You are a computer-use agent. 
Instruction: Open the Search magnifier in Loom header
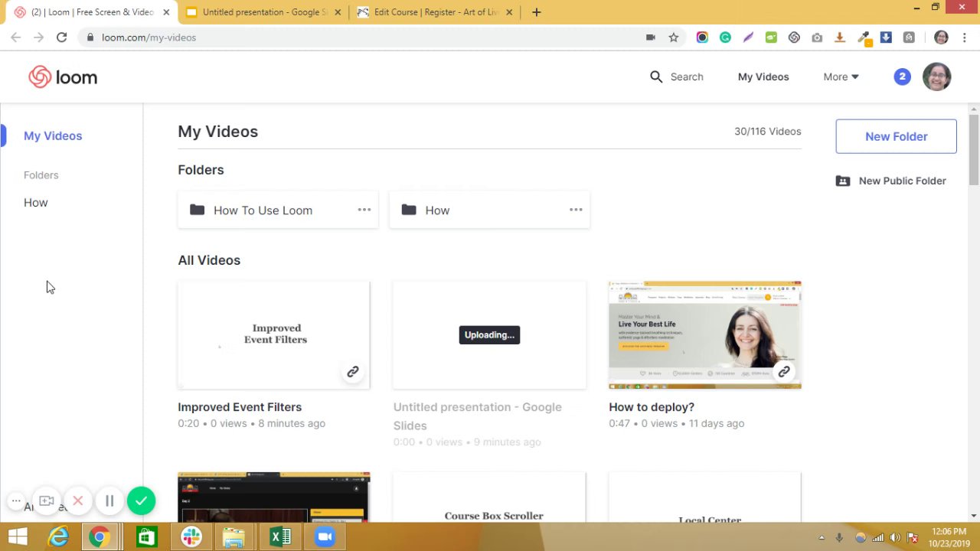click(656, 77)
